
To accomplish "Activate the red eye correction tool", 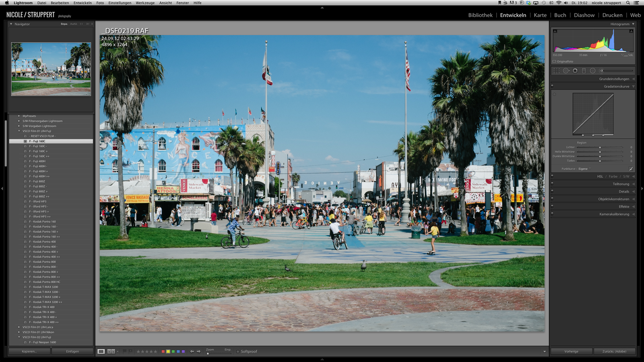I will [575, 71].
